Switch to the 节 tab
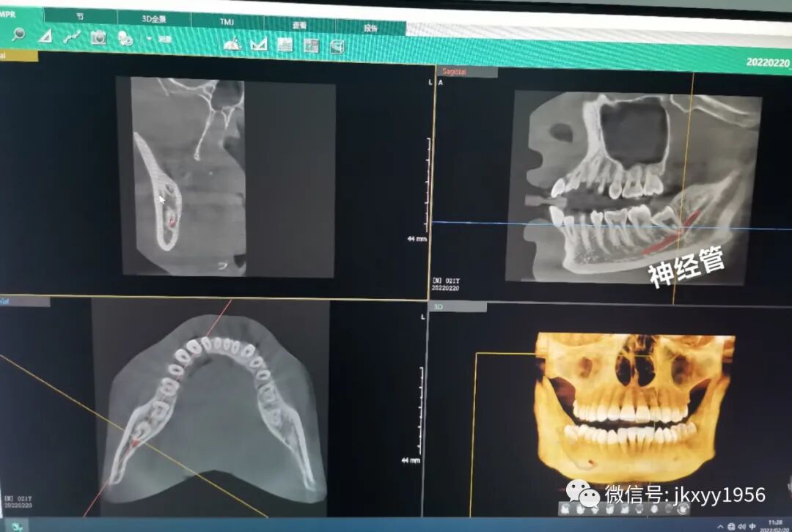The width and height of the screenshot is (792, 532). click(x=81, y=16)
